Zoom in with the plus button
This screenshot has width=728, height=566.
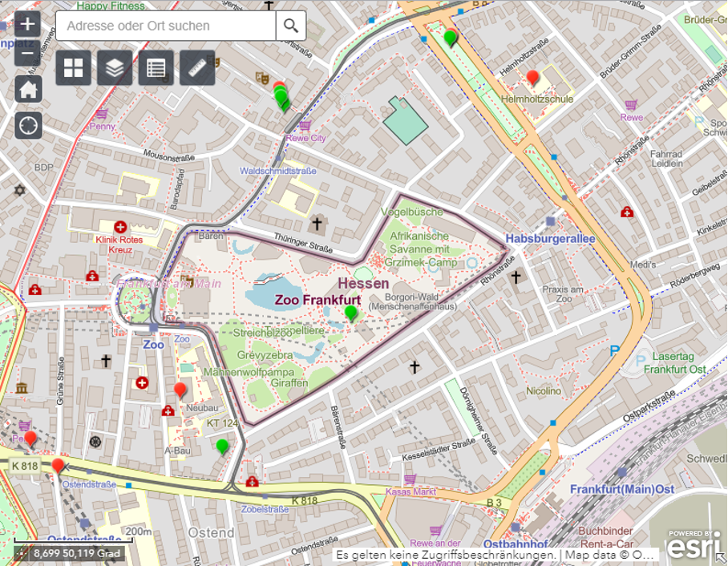[x=28, y=23]
